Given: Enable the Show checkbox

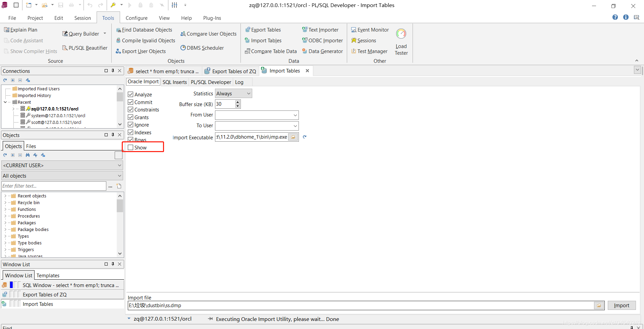Looking at the screenshot, I should pos(130,147).
